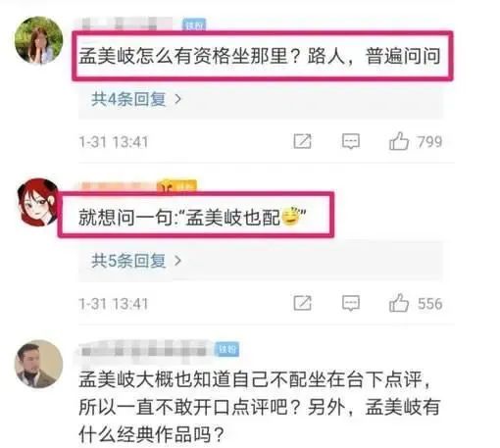Open the red-haired cartoon avatar

click(37, 202)
